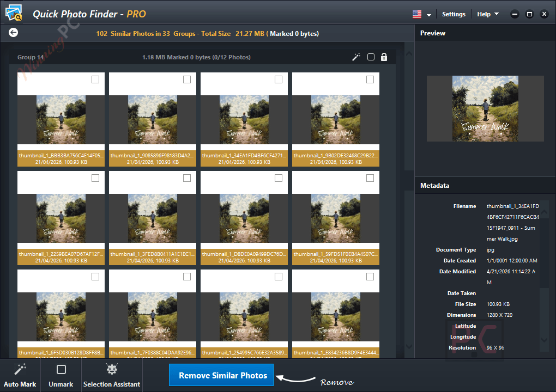Click the Latitude label in Metadata
Viewport: 556px width, 392px height.
(x=465, y=326)
